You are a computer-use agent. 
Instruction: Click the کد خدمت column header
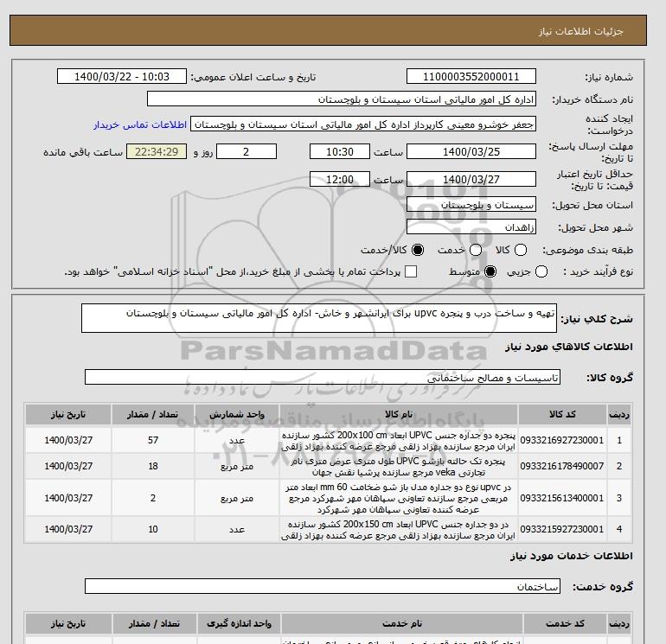pyautogui.click(x=566, y=623)
